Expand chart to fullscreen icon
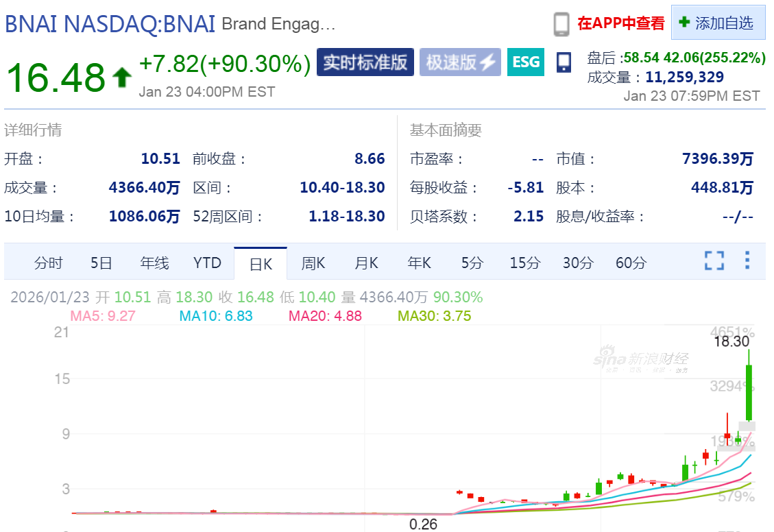Image resolution: width=774 pixels, height=532 pixels. point(714,260)
